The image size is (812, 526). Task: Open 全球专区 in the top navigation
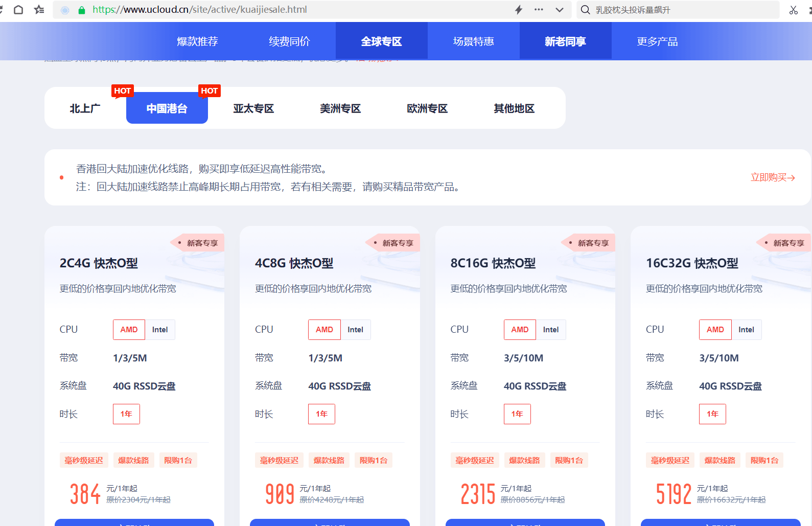[x=381, y=41]
